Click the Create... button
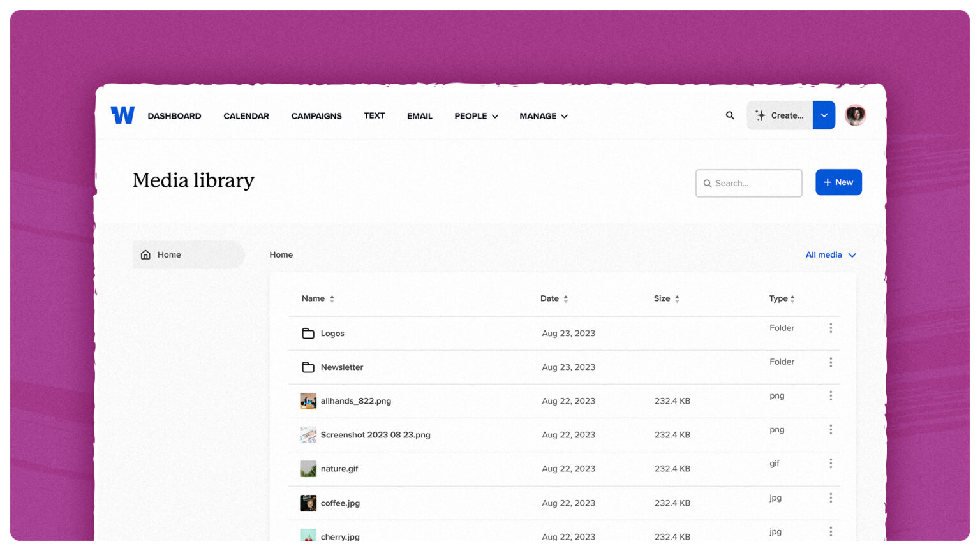 pyautogui.click(x=780, y=115)
